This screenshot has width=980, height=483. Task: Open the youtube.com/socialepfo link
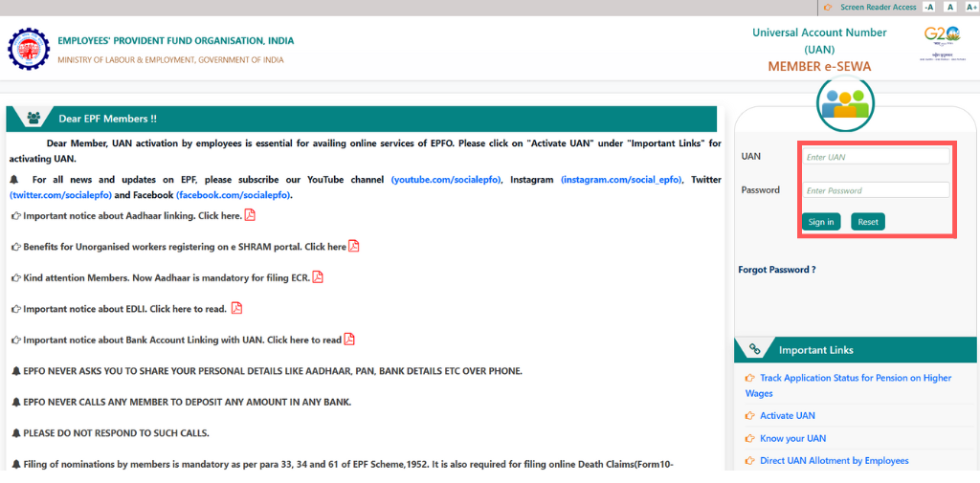[x=446, y=179]
